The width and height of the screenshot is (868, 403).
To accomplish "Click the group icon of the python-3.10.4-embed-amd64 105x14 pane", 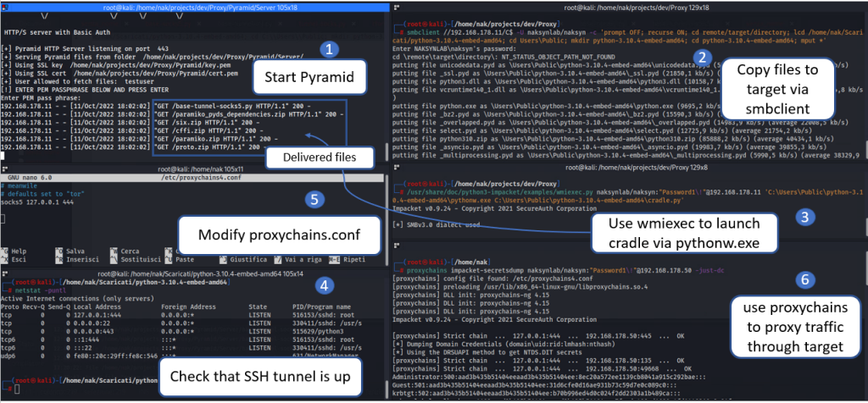I will [x=4, y=273].
